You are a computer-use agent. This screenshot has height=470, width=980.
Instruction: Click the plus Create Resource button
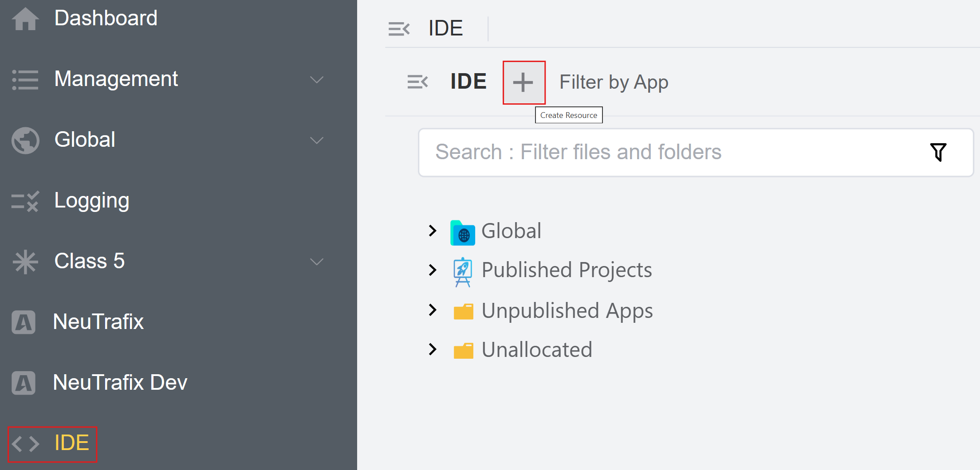[523, 82]
